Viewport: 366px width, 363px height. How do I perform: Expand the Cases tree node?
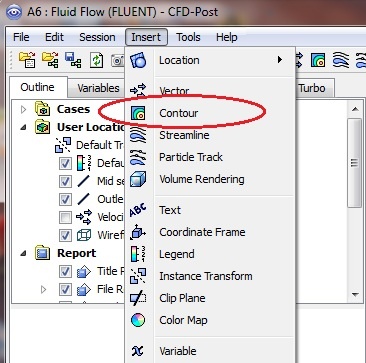[x=23, y=109]
